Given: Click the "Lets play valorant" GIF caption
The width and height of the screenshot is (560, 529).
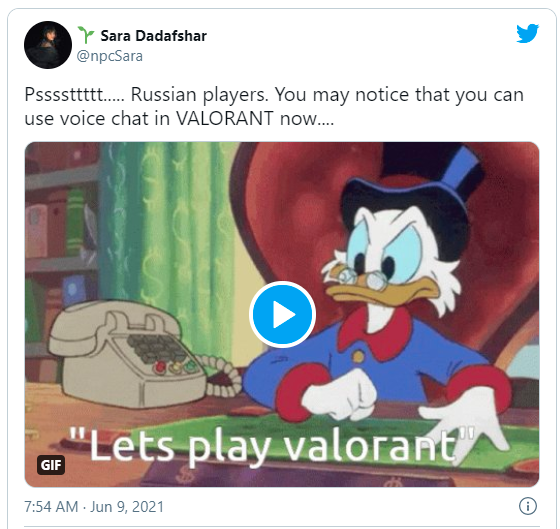Looking at the screenshot, I should click(271, 446).
